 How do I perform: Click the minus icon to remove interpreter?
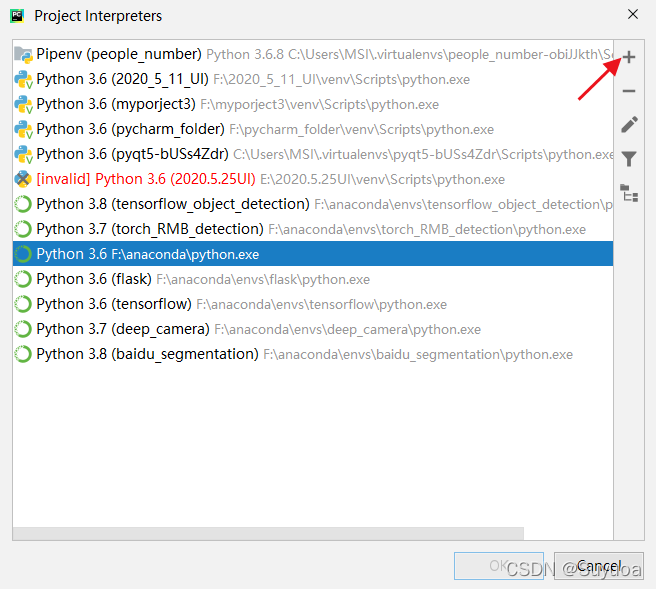[629, 91]
